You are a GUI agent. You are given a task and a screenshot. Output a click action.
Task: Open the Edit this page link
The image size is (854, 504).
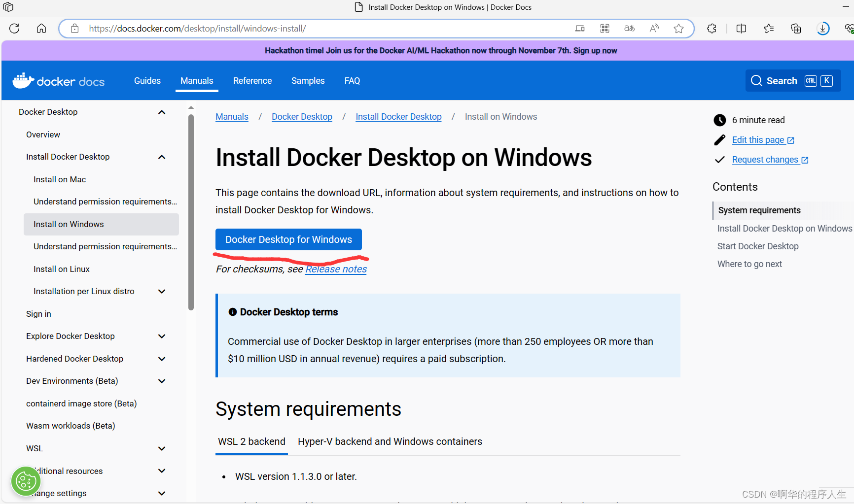coord(763,140)
